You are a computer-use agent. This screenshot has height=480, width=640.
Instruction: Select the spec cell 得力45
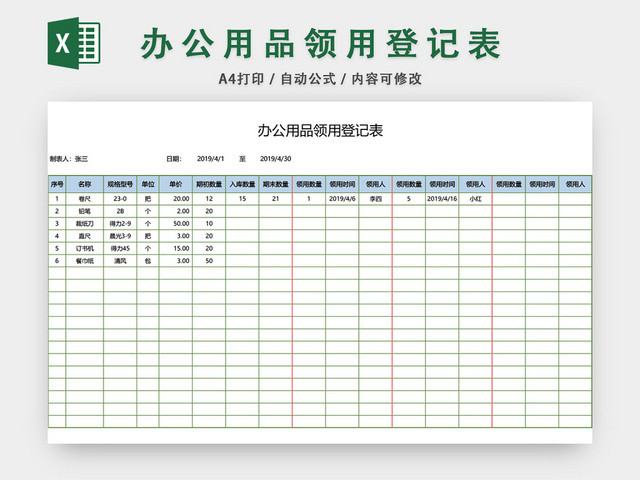tap(120, 248)
